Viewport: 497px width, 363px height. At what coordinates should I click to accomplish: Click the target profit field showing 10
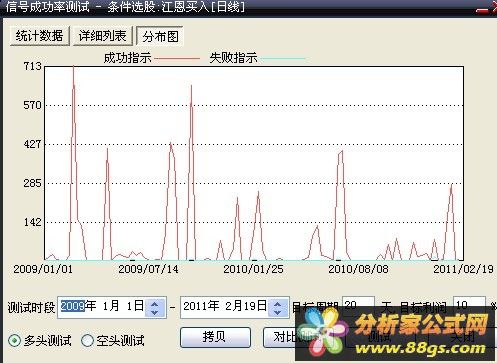[x=469, y=305]
